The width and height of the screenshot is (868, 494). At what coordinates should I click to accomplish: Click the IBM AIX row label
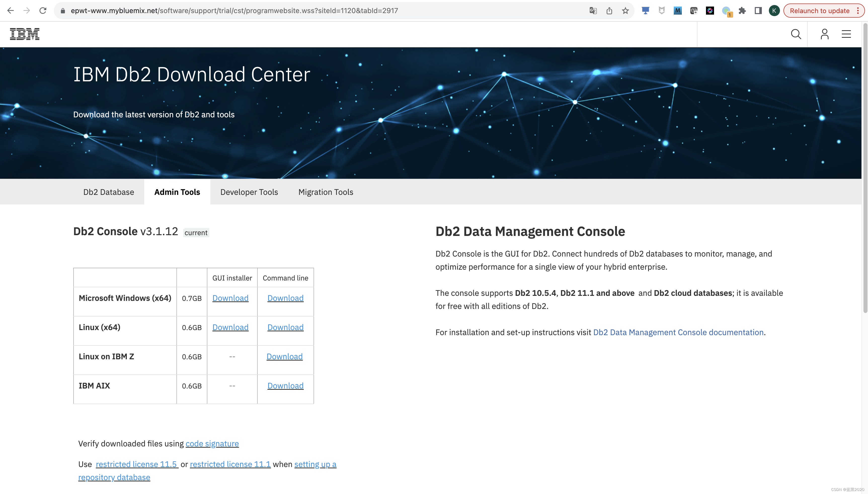tap(94, 385)
